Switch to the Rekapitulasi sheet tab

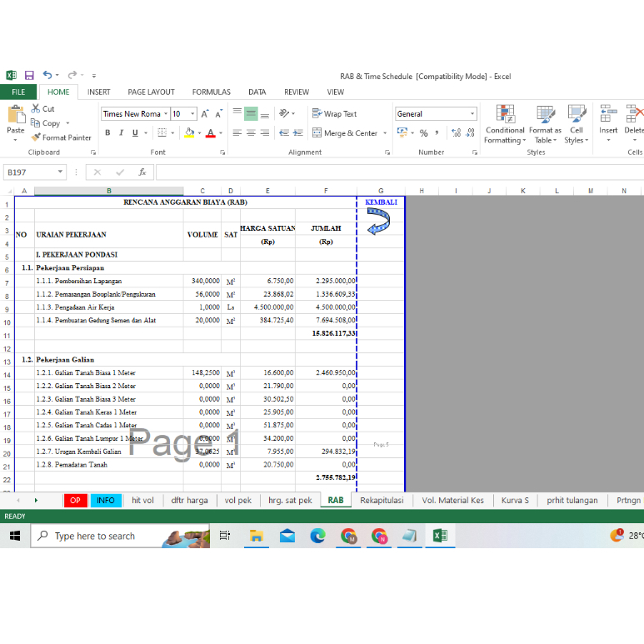(382, 501)
